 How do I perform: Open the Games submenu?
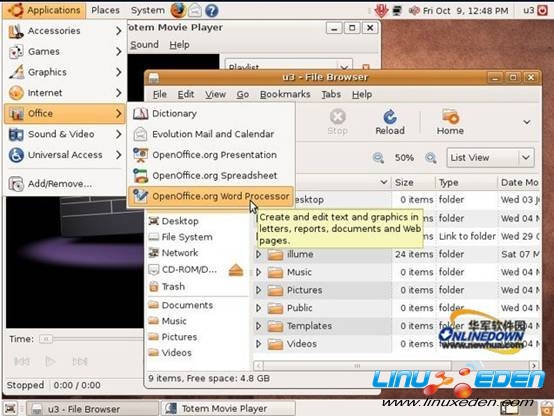[65, 52]
